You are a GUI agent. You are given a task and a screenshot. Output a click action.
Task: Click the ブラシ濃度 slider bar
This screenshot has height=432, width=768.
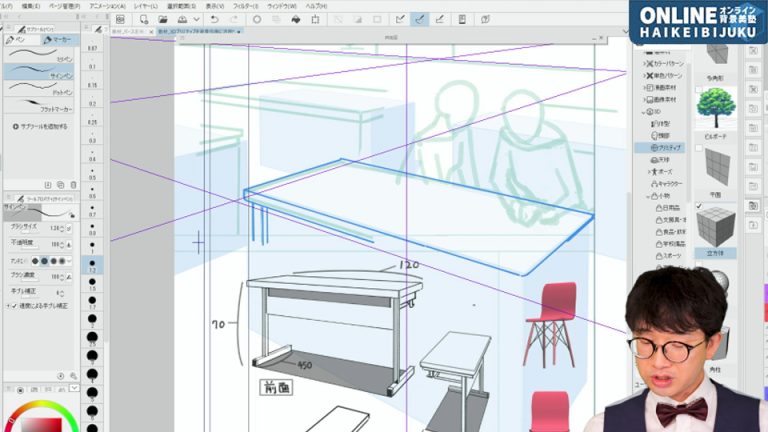coord(29,280)
